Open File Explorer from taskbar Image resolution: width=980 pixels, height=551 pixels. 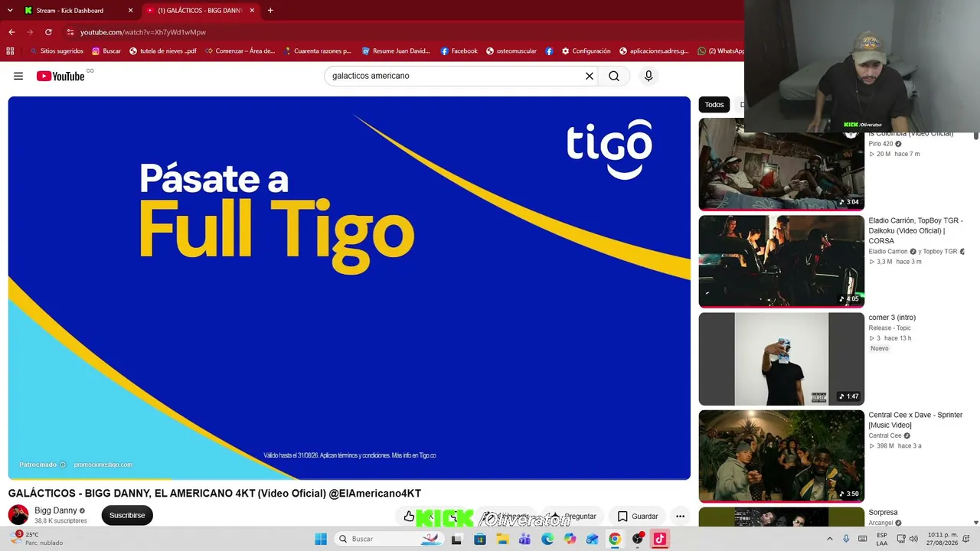click(502, 539)
